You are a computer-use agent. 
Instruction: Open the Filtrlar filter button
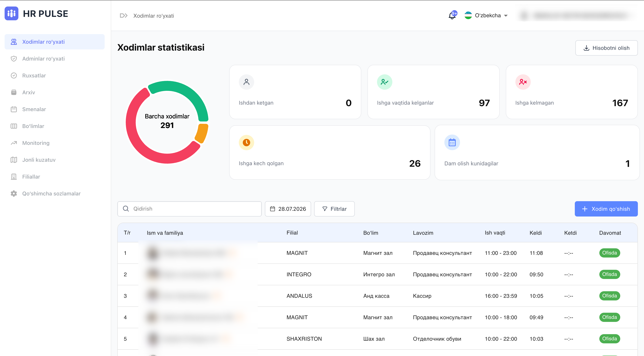(334, 209)
